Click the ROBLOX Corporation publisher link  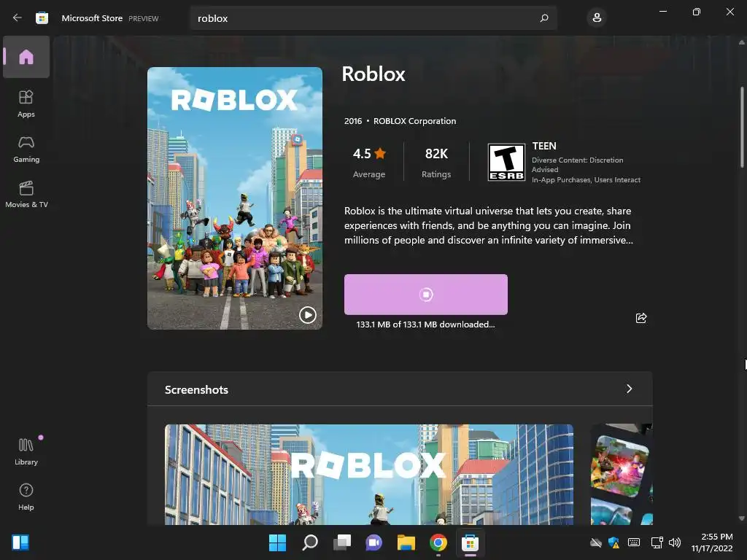[414, 121]
